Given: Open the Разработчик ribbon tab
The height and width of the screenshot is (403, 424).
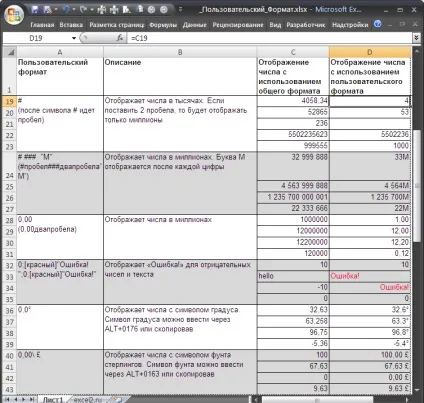Looking at the screenshot, I should [306, 25].
